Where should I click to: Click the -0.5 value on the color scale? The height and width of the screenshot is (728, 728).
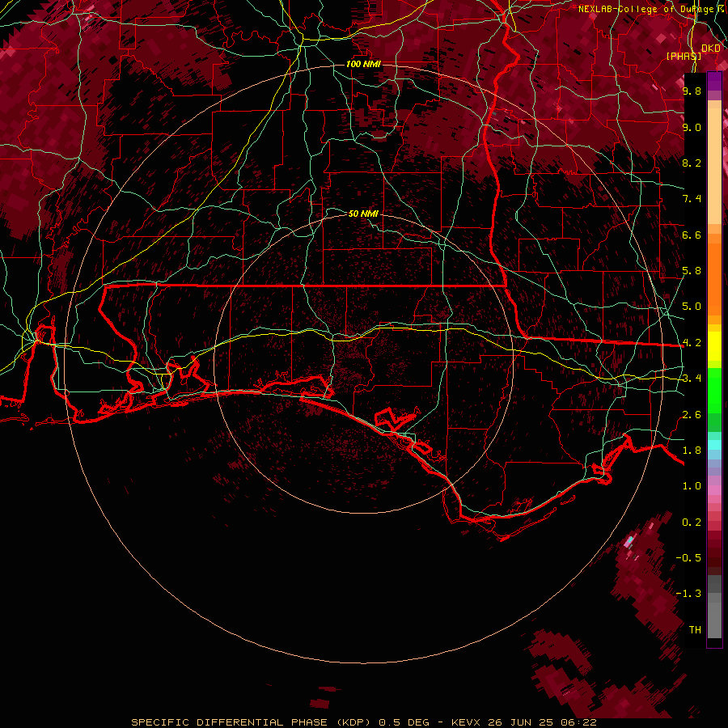pyautogui.click(x=688, y=558)
